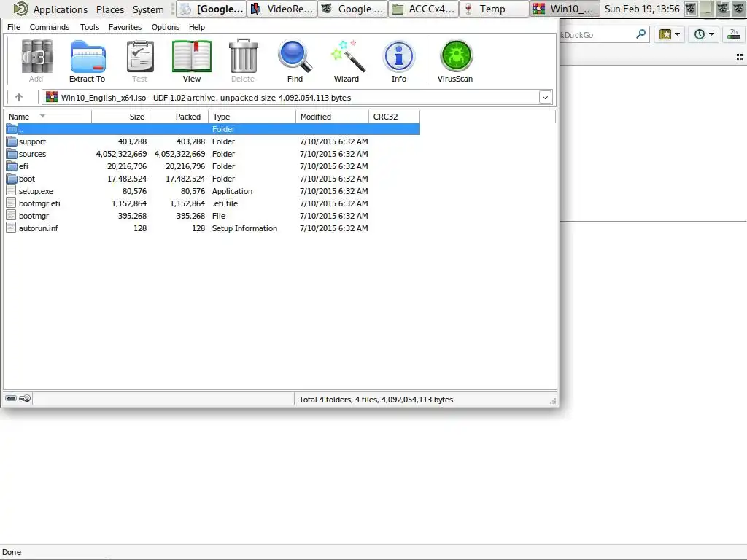Sort by the Modified column header
This screenshot has height=560, width=747.
click(x=332, y=117)
